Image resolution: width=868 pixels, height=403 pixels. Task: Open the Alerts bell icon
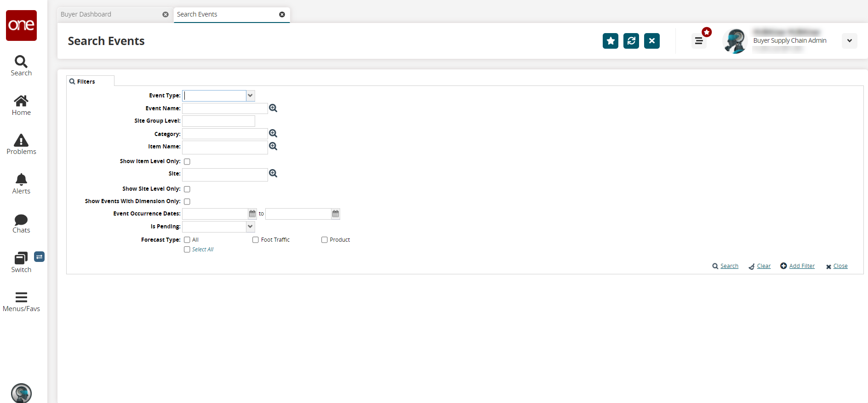21,184
